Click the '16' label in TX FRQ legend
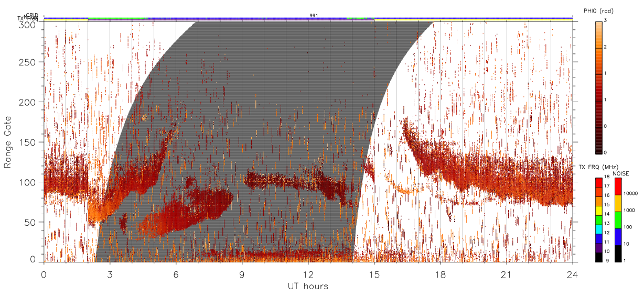 pyautogui.click(x=607, y=195)
